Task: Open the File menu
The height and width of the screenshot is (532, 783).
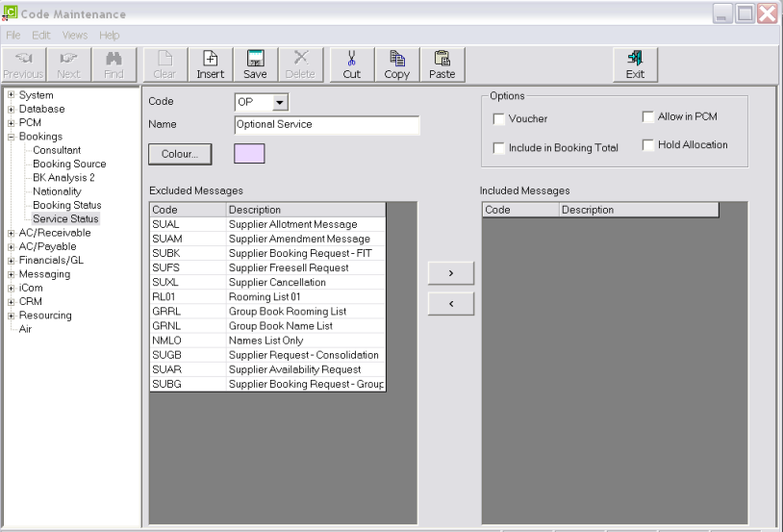Action: tap(13, 36)
